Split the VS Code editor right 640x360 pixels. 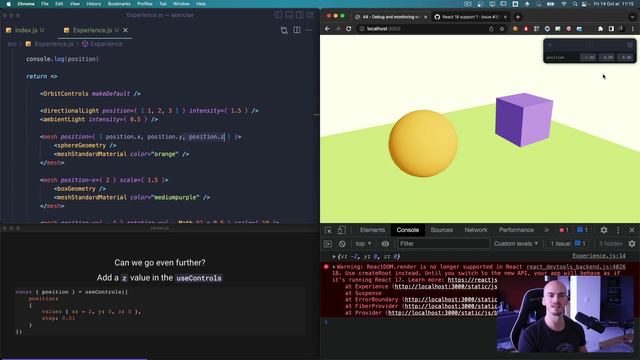297,30
